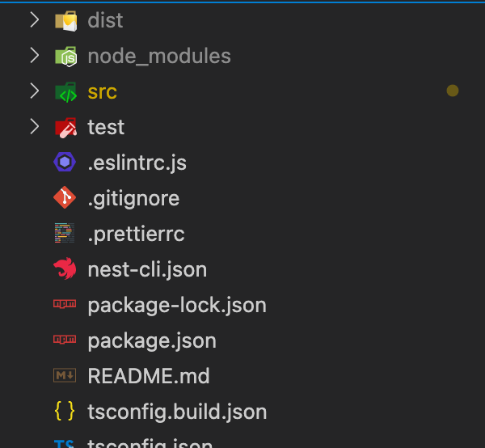Click the modified status dot on src
485x448 pixels.
453,91
